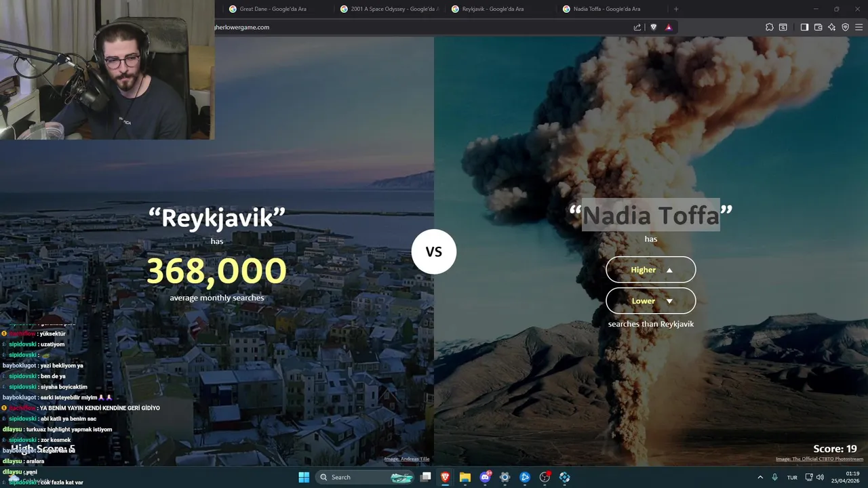Image resolution: width=868 pixels, height=488 pixels.
Task: Click the Brave browser taskbar icon
Action: (x=446, y=477)
